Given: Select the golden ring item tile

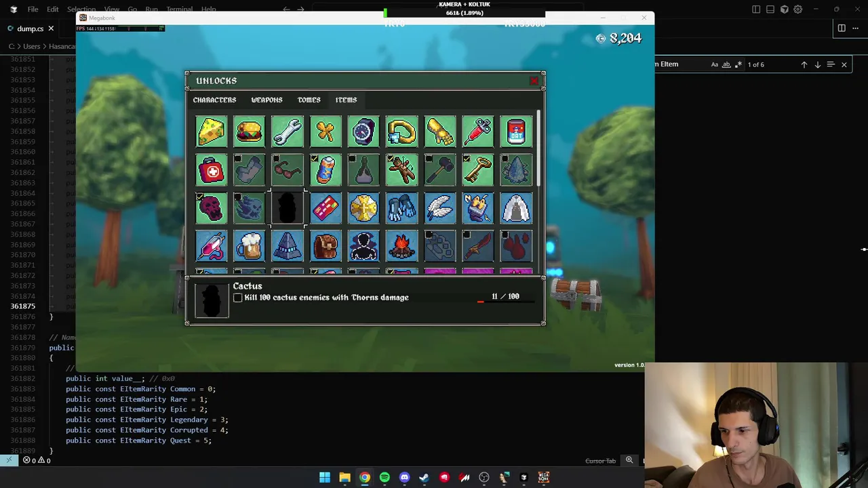Looking at the screenshot, I should pos(401,131).
